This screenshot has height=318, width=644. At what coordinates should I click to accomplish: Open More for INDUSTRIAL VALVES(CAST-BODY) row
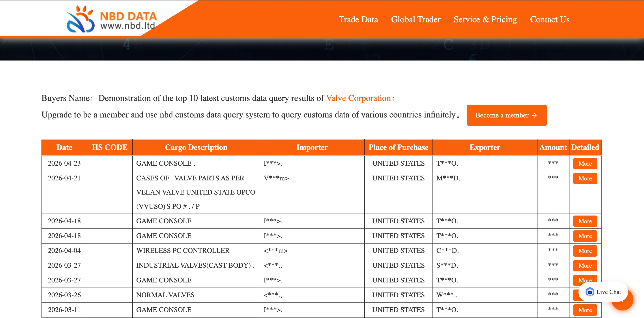[585, 266]
